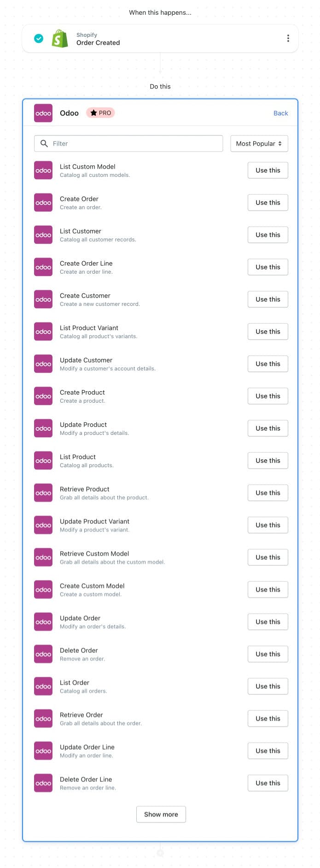Expand list with Show more
Viewport: 320px width, 868px height.
[161, 815]
